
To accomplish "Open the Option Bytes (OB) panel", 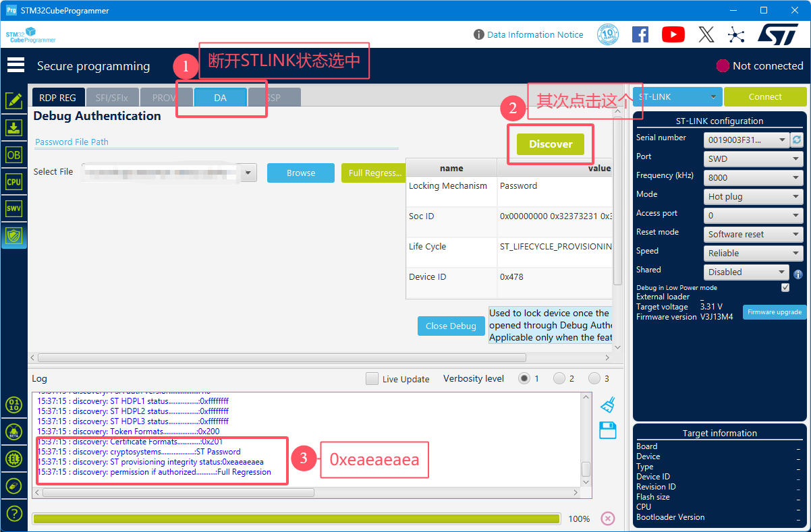I will point(13,154).
